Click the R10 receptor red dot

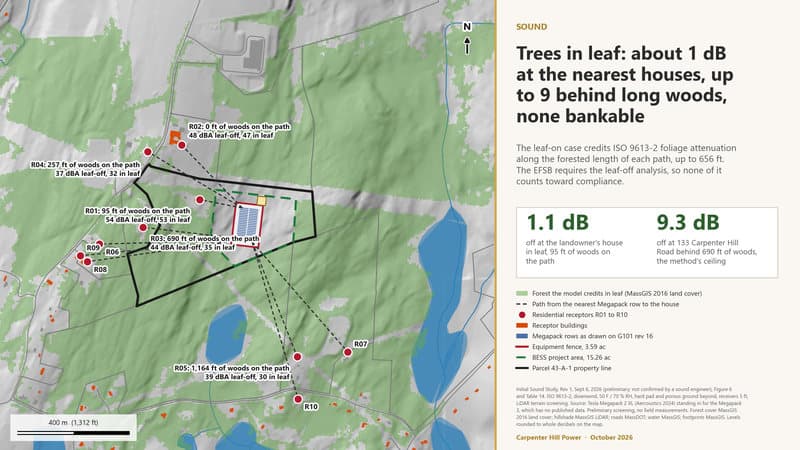[x=298, y=399]
